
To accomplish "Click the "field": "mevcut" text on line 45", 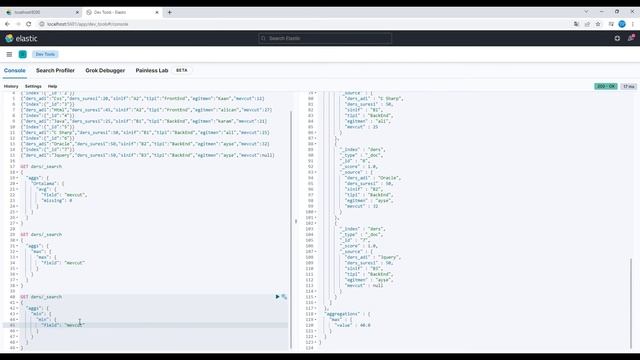I will [63, 325].
